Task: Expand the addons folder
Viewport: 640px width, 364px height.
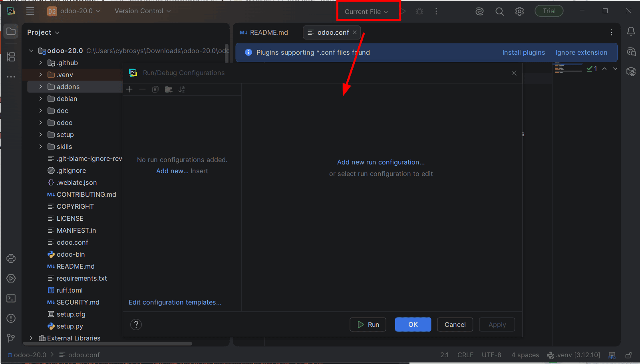Action: 40,87
